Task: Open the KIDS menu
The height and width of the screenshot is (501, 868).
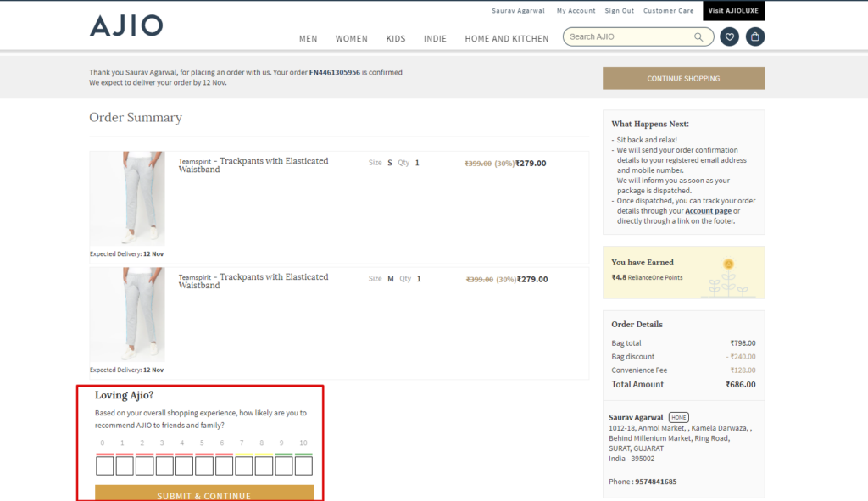Action: coord(396,39)
